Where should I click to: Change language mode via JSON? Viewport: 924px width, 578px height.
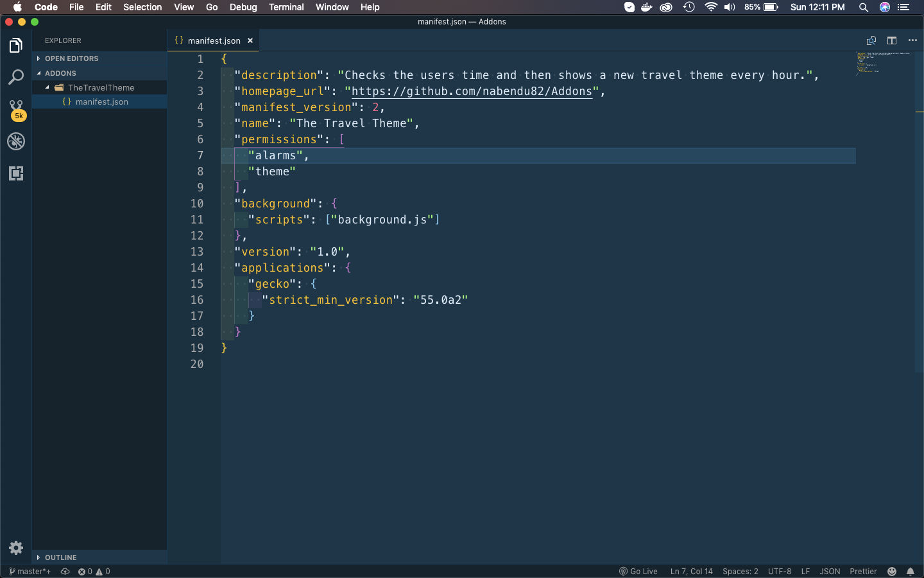click(830, 572)
